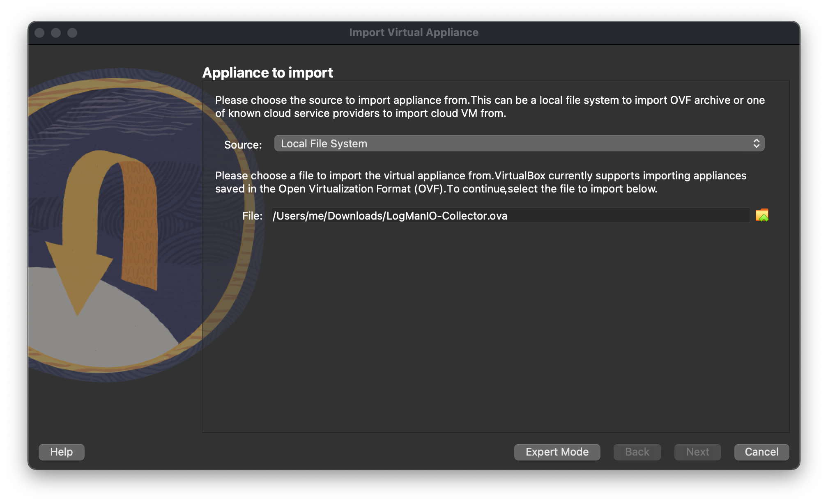Image resolution: width=828 pixels, height=504 pixels.
Task: Click the File: label
Action: [x=252, y=216]
